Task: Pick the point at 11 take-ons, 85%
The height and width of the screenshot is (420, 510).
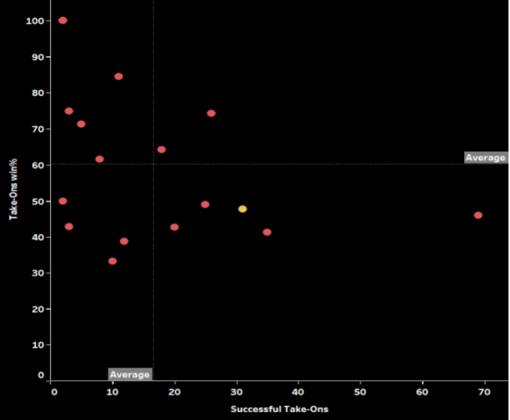Action: (x=118, y=77)
